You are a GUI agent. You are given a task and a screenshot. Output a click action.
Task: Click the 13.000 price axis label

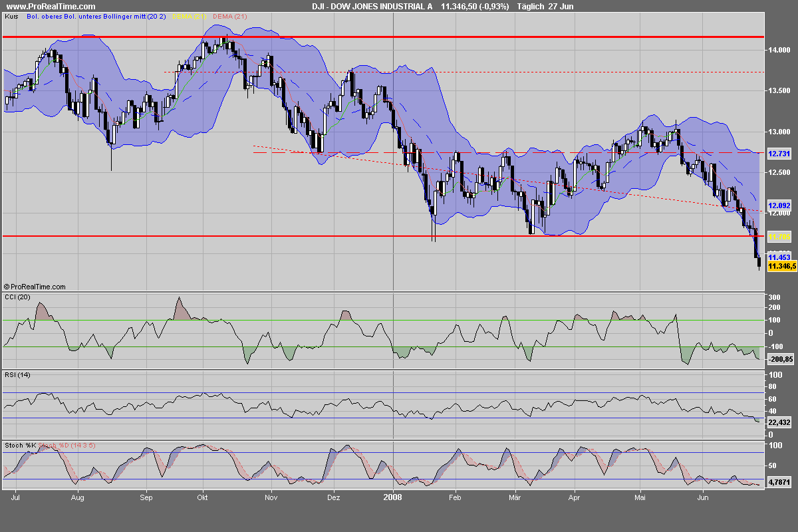779,132
